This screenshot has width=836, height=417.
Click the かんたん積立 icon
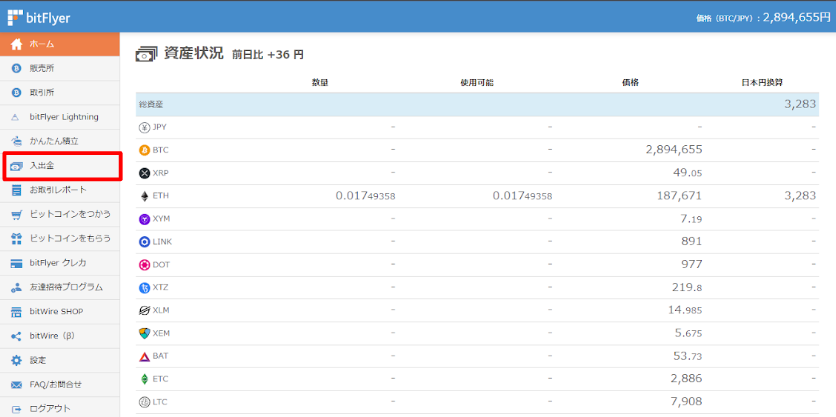(x=17, y=141)
